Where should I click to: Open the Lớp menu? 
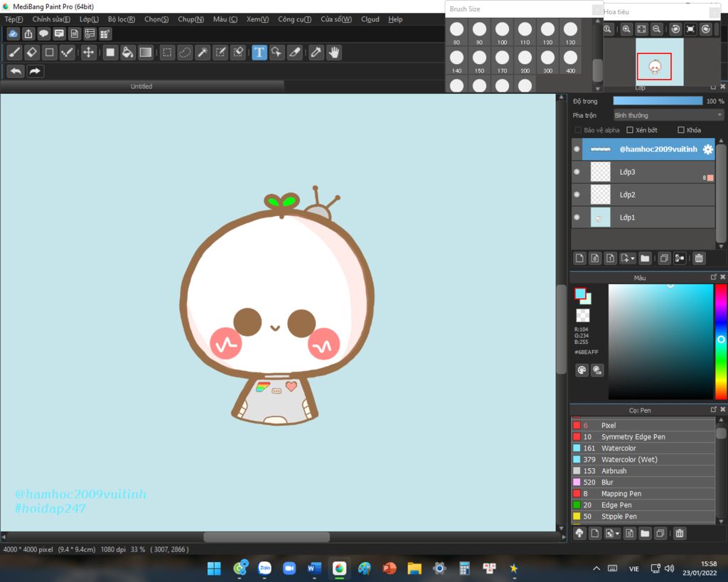pyautogui.click(x=89, y=19)
